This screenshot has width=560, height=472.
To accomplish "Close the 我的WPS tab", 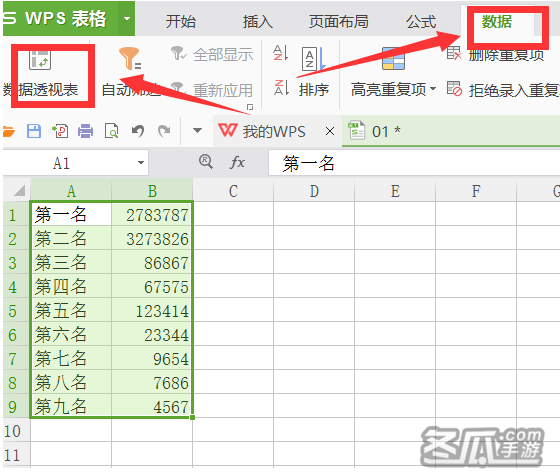I will [330, 131].
